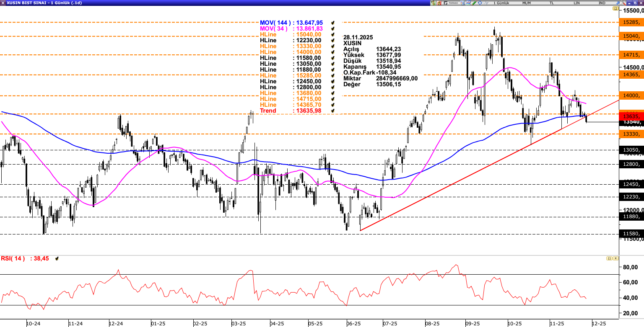644x327 pixels.
Task: Toggle the RSI(14) indicator checkmark
Action: [56, 259]
